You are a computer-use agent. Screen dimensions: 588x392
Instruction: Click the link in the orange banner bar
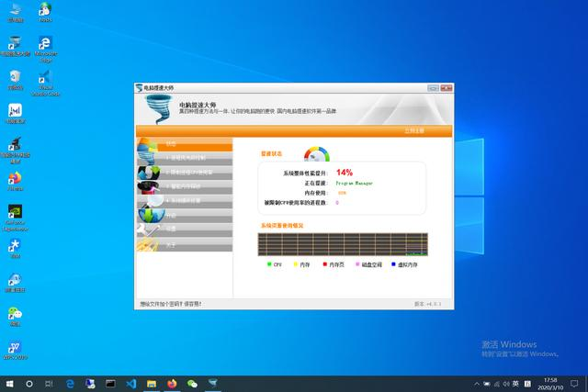414,130
